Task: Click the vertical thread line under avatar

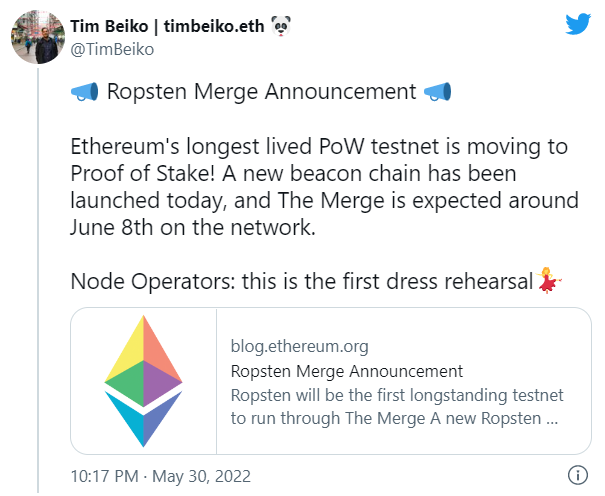Action: [38, 280]
